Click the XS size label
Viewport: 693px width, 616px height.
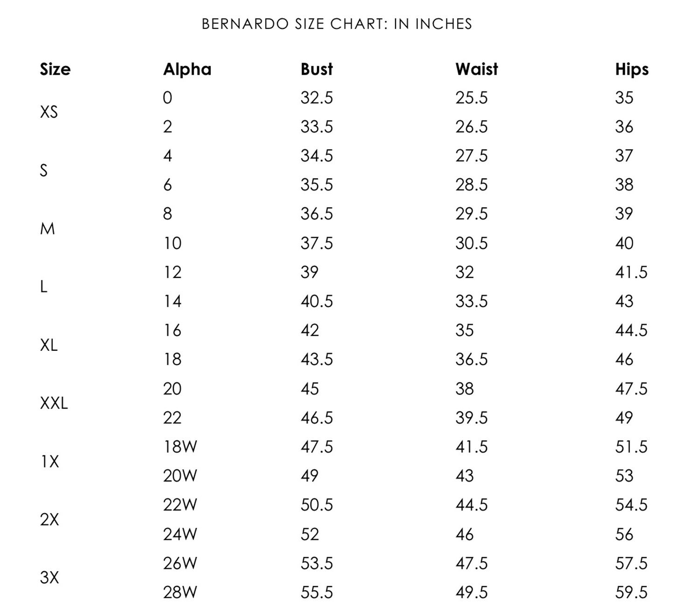[x=49, y=112]
